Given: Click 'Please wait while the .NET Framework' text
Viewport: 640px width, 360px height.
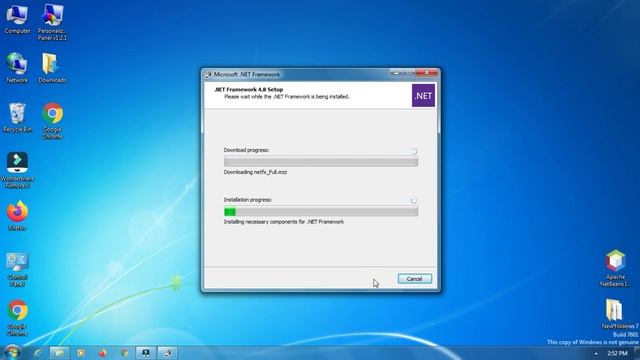Looking at the screenshot, I should (287, 97).
